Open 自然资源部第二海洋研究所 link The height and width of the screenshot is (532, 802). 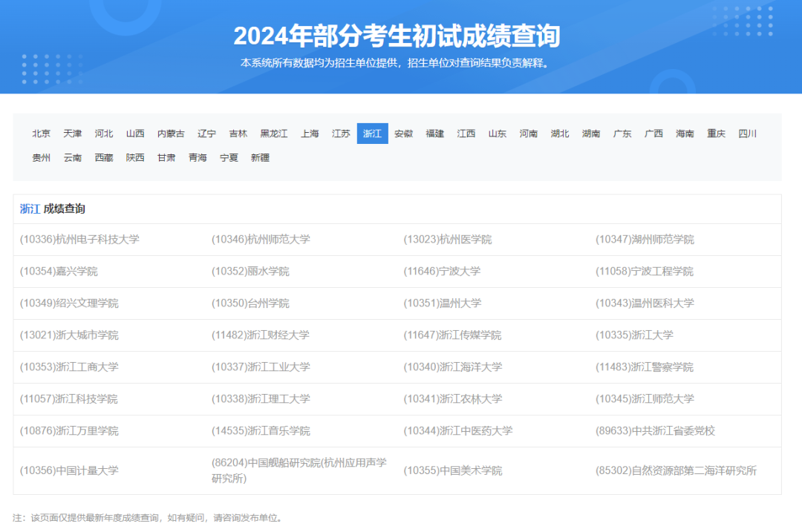(x=676, y=469)
